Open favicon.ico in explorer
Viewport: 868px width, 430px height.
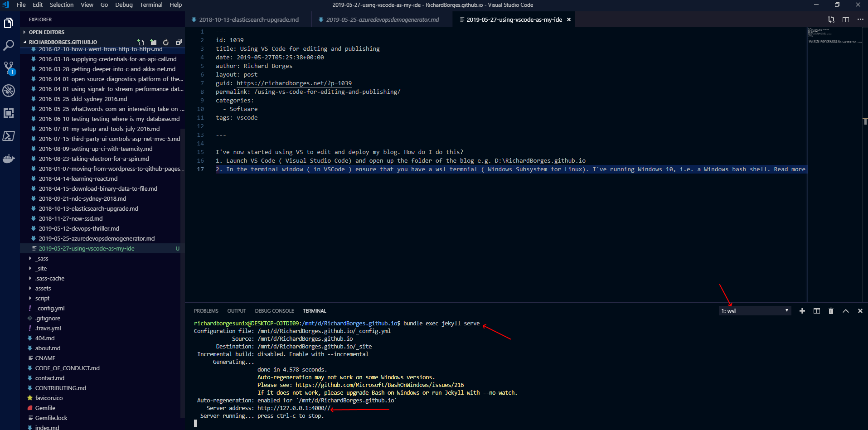point(49,398)
